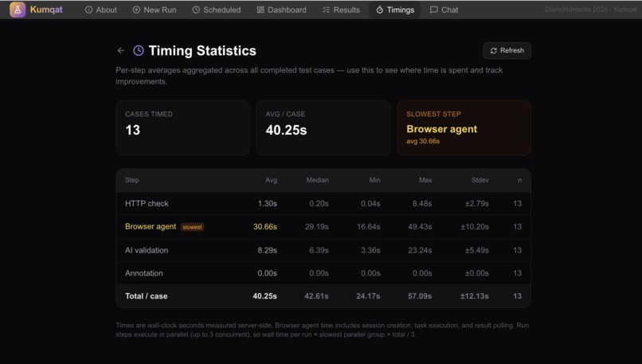Image resolution: width=642 pixels, height=364 pixels.
Task: Click the New Run plus icon
Action: click(136, 10)
